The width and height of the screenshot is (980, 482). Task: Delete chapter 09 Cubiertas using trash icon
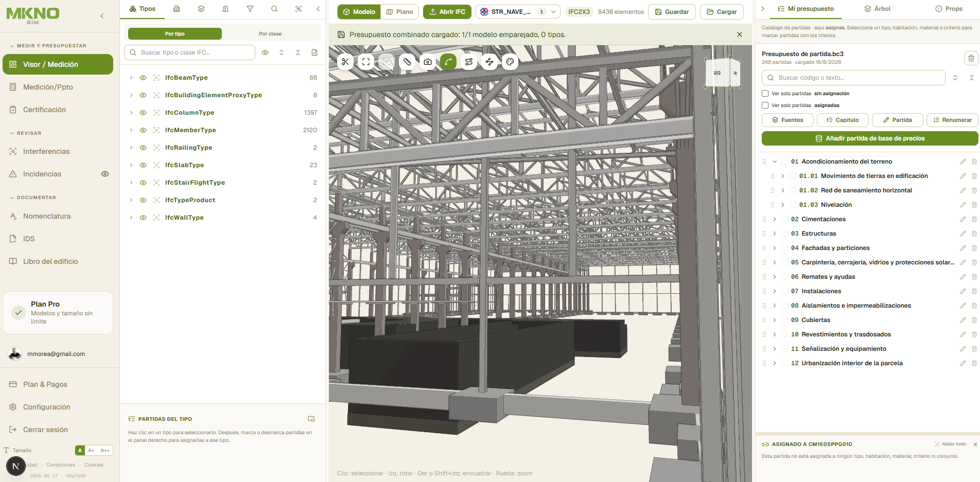pos(974,320)
